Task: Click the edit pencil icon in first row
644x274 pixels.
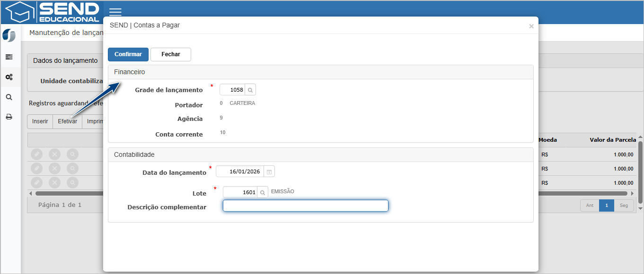Action: tap(37, 154)
